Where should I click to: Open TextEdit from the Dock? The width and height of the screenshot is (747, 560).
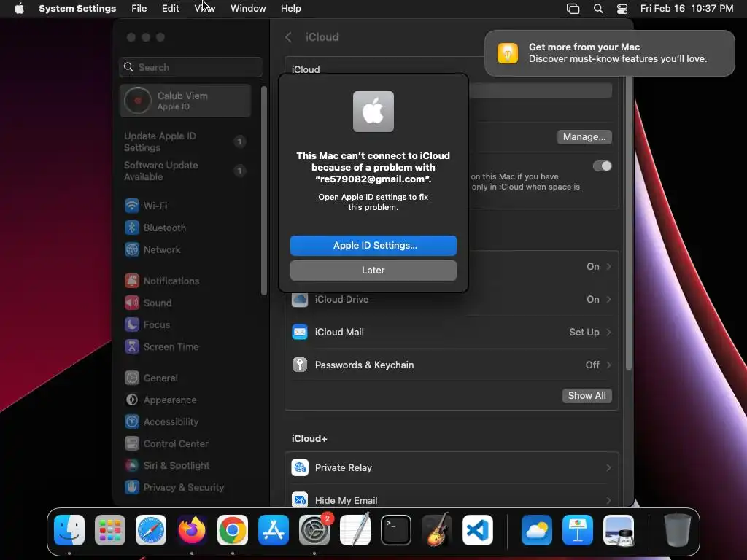pyautogui.click(x=355, y=530)
